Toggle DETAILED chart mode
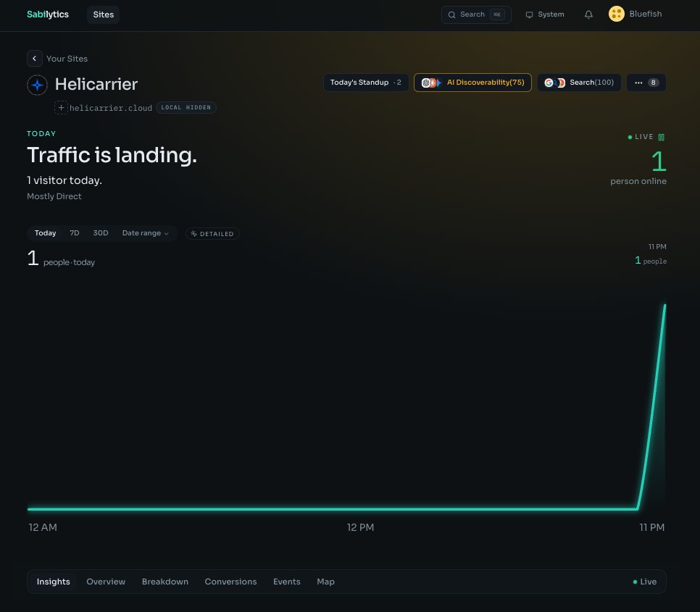 click(212, 234)
